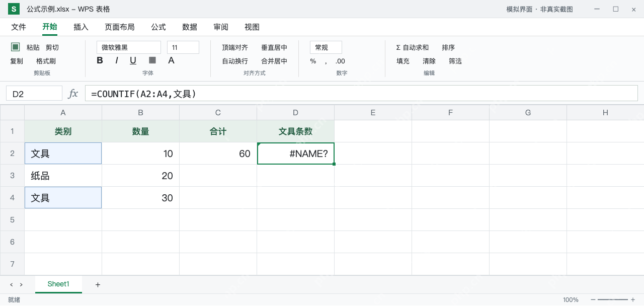The image size is (644, 306).
Task: Click the formula bar with COUNTIF
Action: 361,94
